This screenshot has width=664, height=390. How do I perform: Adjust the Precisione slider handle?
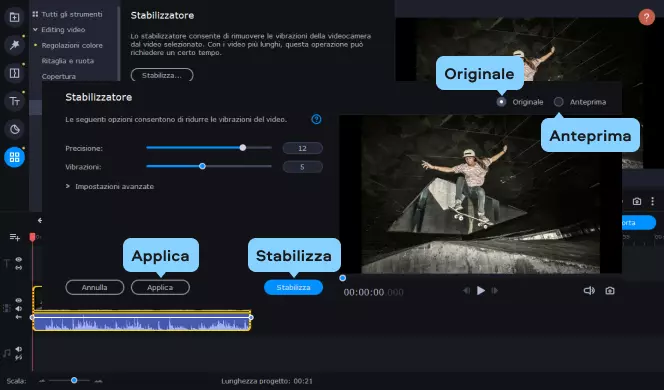coord(243,148)
